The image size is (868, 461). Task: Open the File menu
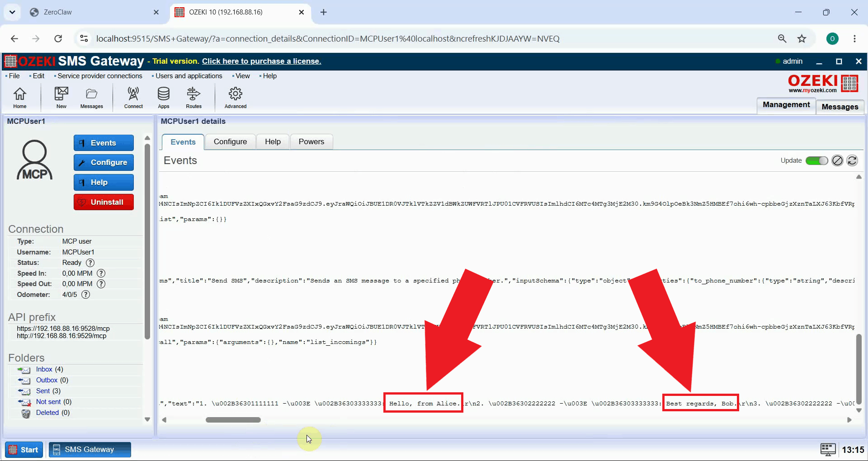[x=14, y=76]
